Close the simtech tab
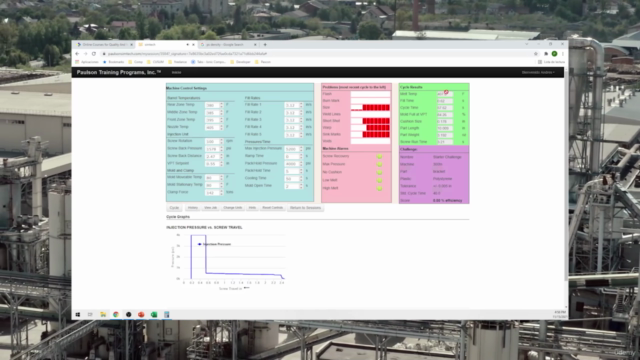The height and width of the screenshot is (360, 640). tap(193, 44)
